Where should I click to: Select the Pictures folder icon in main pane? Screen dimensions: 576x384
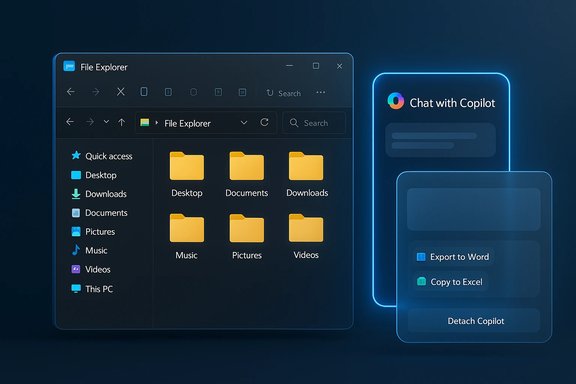click(246, 228)
